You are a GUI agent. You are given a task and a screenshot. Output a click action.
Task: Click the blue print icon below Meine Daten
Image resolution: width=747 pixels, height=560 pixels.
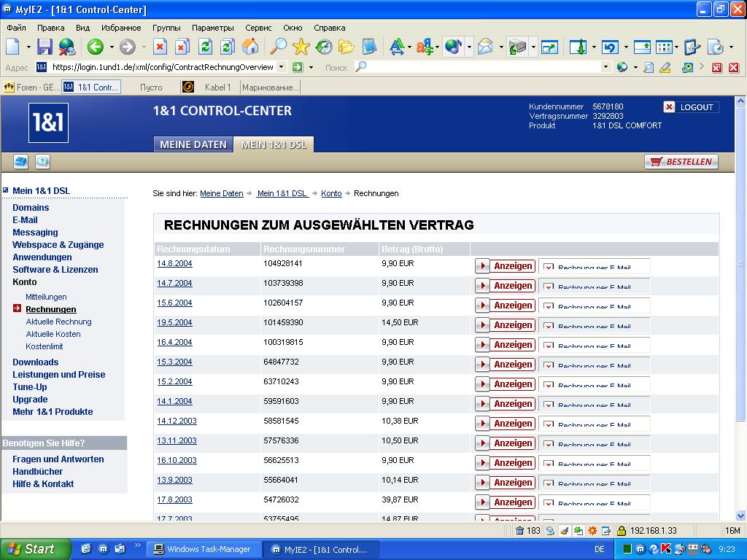click(x=20, y=161)
